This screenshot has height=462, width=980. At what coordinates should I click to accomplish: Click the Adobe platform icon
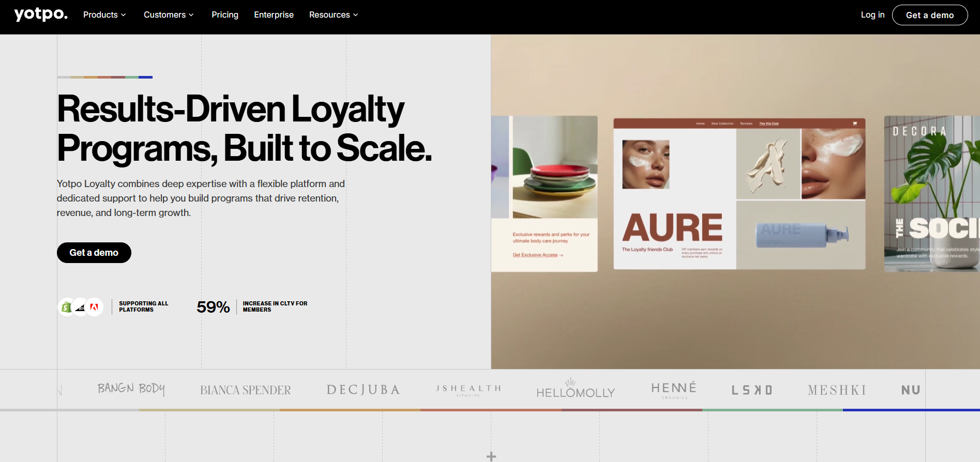tap(94, 307)
